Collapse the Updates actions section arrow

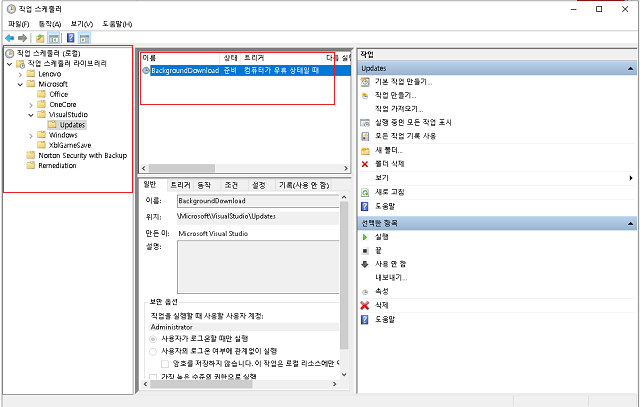tap(631, 69)
